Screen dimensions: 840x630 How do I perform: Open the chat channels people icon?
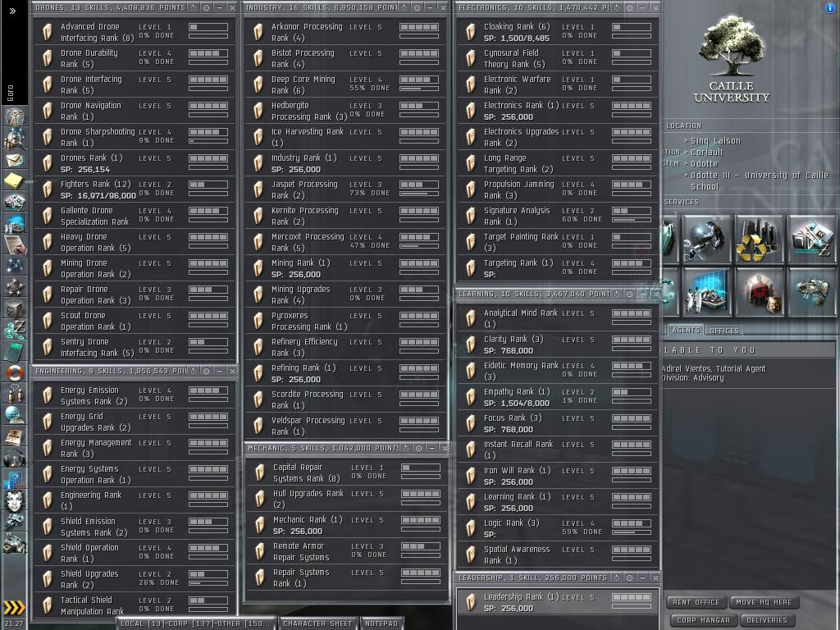pos(15,394)
